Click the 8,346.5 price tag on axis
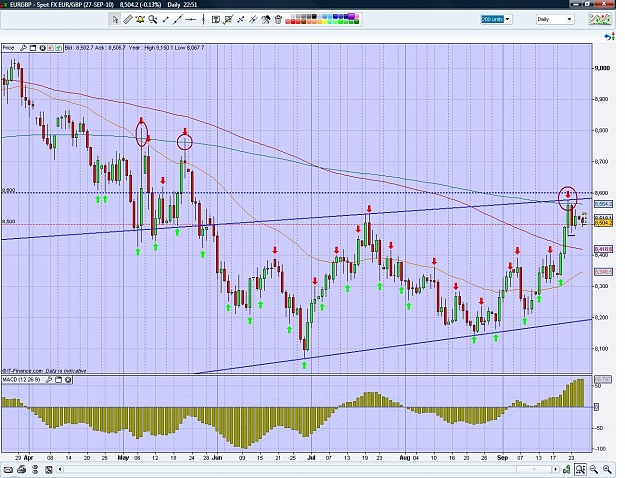625x478 pixels. tap(603, 272)
